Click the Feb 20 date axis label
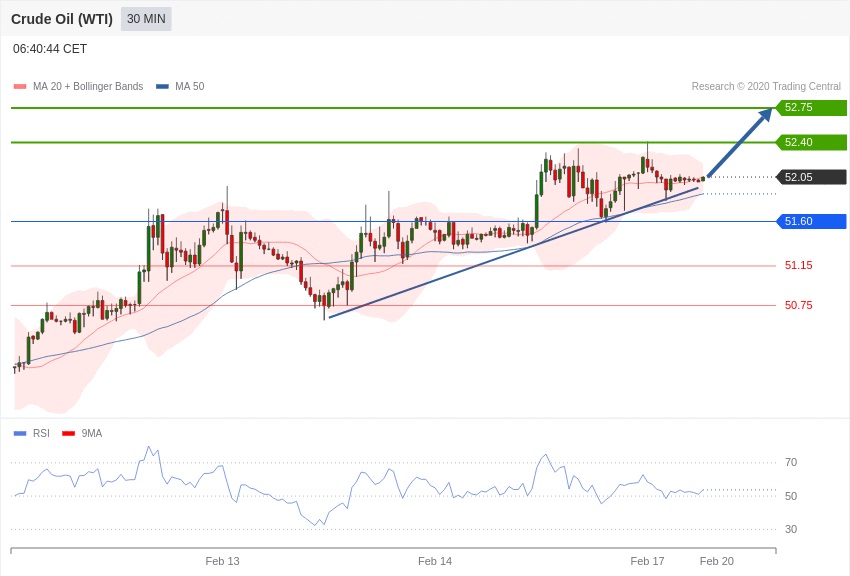 717,561
